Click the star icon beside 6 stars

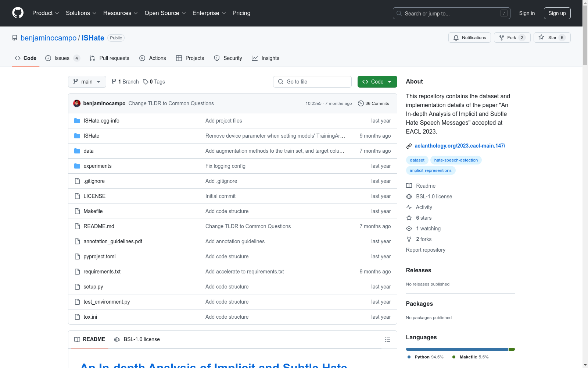click(x=409, y=218)
